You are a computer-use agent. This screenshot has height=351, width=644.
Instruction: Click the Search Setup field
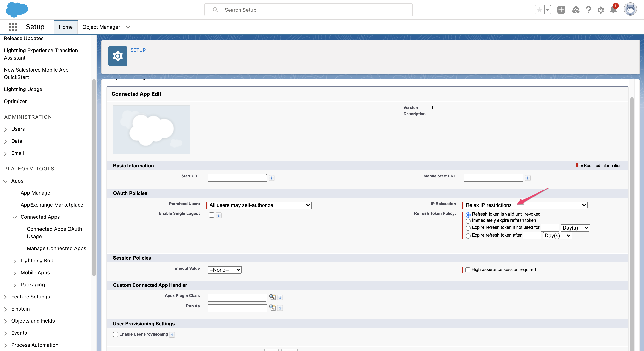(308, 10)
